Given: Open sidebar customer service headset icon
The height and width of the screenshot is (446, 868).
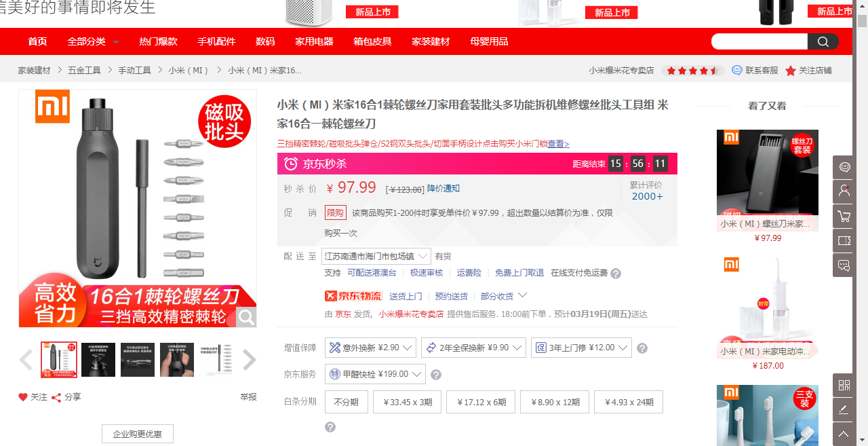Looking at the screenshot, I should click(x=844, y=168).
